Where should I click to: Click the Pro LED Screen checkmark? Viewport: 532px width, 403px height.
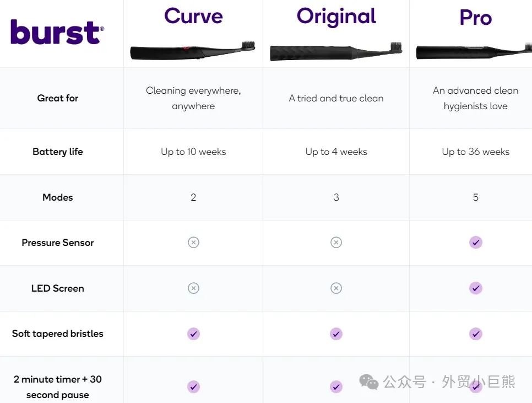pos(476,288)
